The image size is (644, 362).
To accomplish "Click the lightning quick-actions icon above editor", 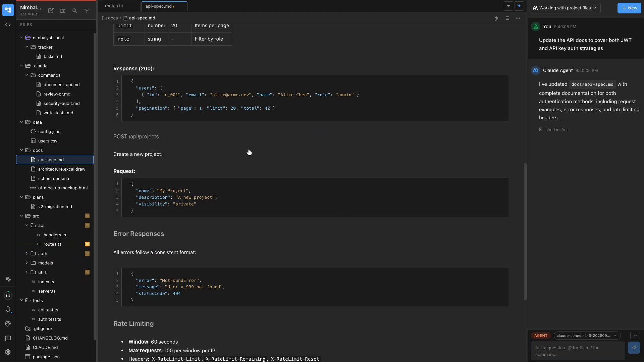I will pos(497,19).
